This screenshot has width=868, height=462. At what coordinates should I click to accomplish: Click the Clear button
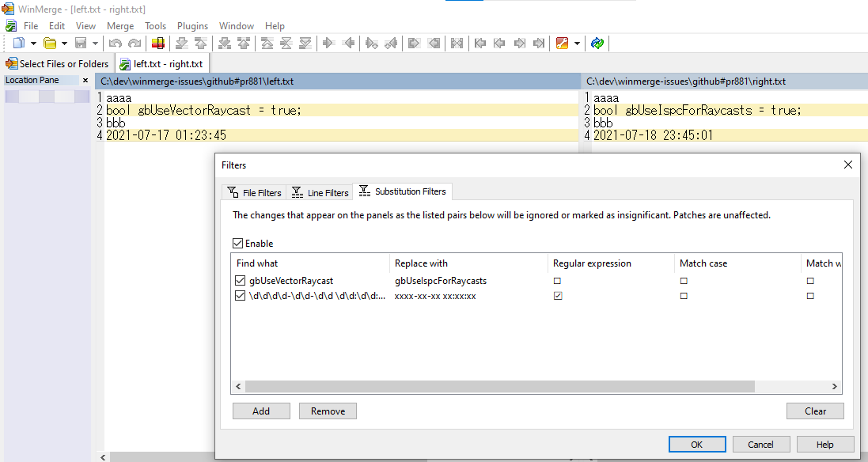pos(816,411)
